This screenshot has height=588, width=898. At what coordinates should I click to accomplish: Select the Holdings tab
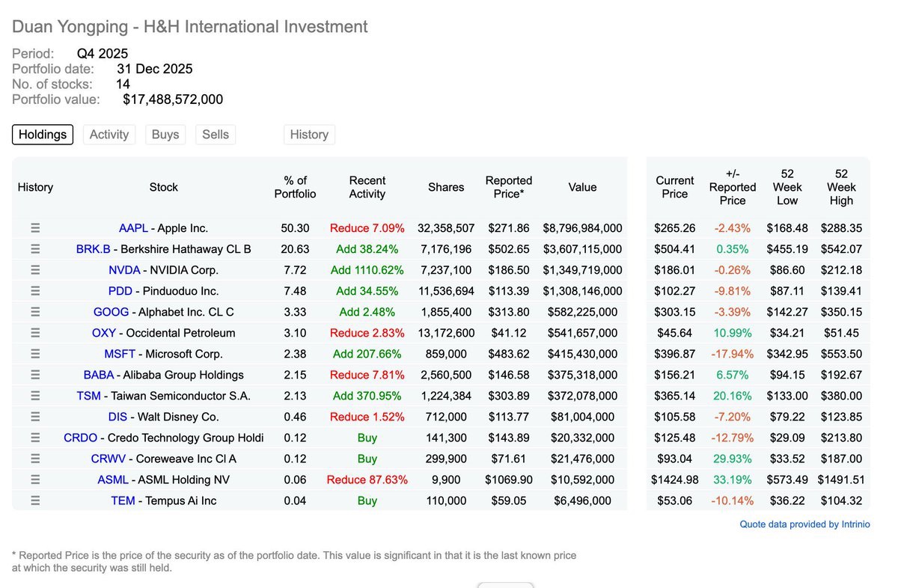(x=43, y=135)
